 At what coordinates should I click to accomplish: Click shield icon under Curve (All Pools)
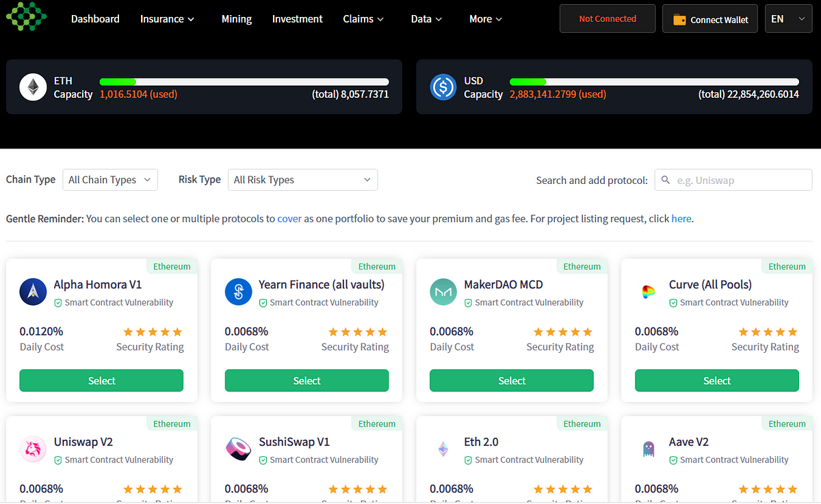coord(674,303)
